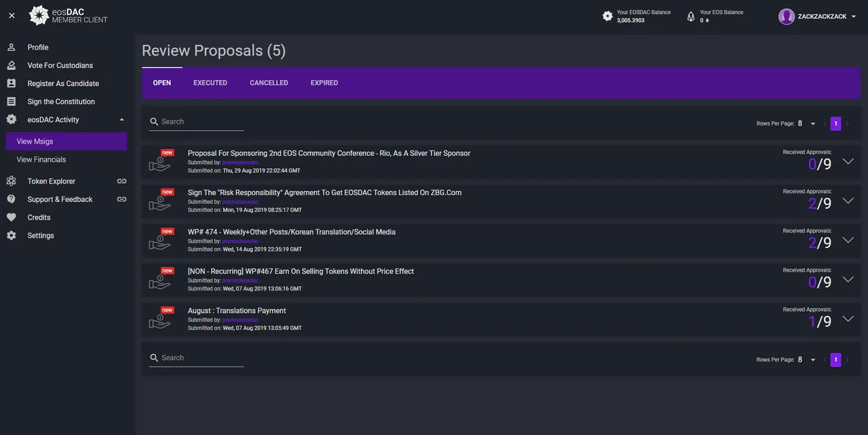The width and height of the screenshot is (868, 435).
Task: Click the Vote For Custodians icon
Action: click(11, 66)
